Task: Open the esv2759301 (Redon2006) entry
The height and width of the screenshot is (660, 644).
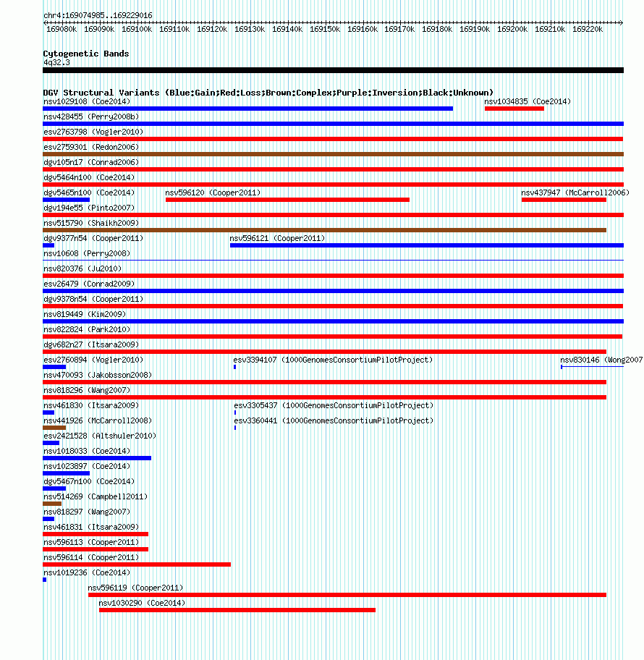Action: 91,147
